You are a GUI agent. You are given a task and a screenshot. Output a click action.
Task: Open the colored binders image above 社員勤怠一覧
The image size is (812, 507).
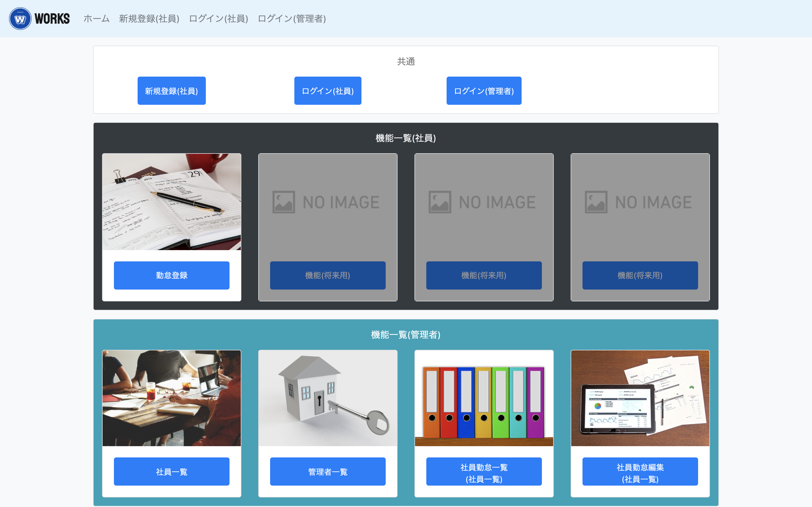tap(484, 398)
